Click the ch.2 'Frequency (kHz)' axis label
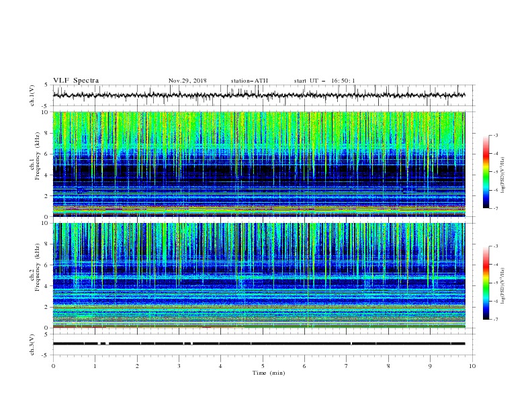 click(38, 267)
